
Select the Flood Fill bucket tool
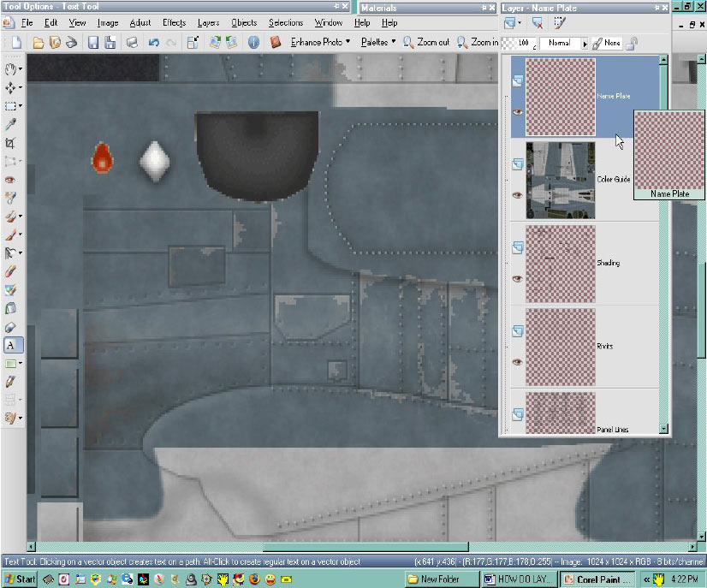point(10,308)
